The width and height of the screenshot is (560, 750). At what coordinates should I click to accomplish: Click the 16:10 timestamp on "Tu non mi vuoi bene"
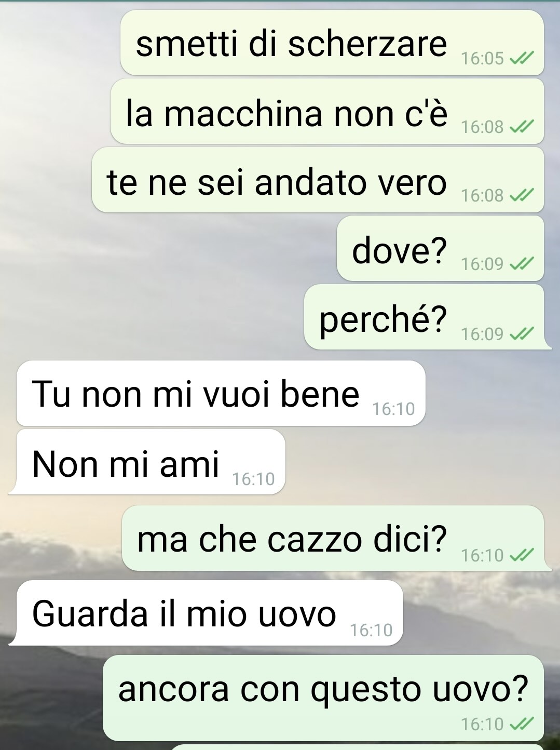(393, 409)
